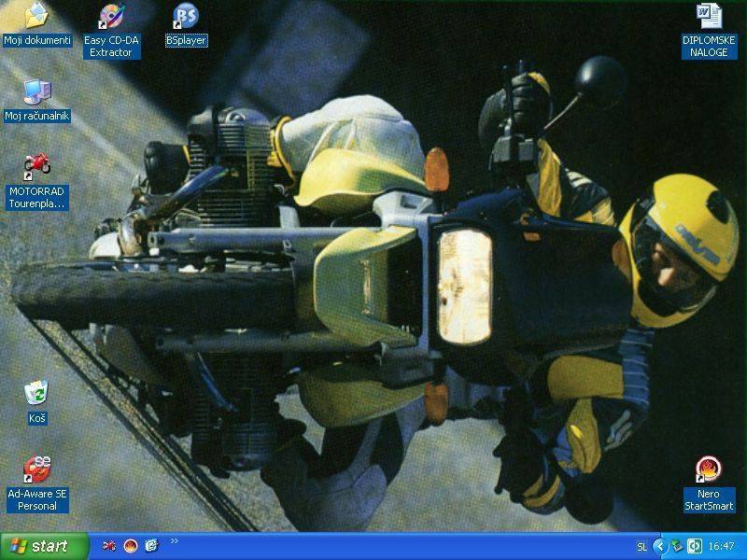Show hidden tray icons with round arrow

(x=660, y=546)
